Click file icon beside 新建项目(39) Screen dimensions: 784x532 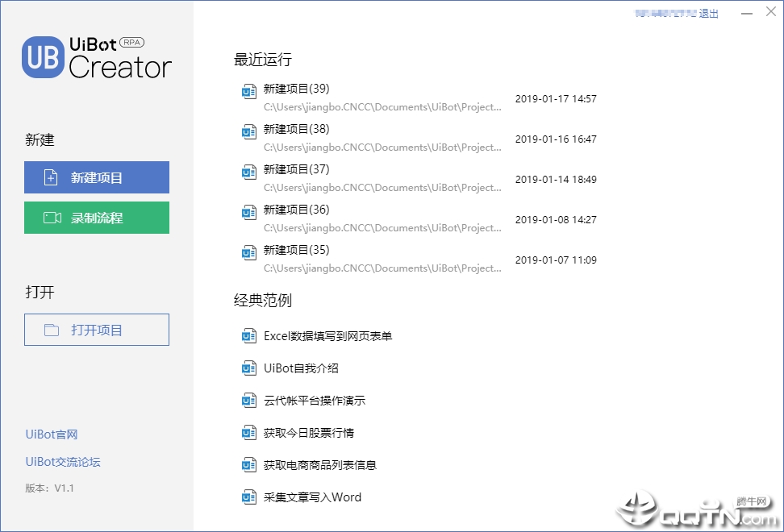coord(249,92)
